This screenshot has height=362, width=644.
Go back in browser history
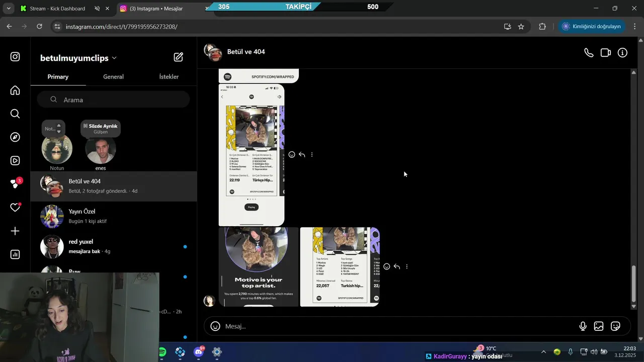[x=10, y=27]
